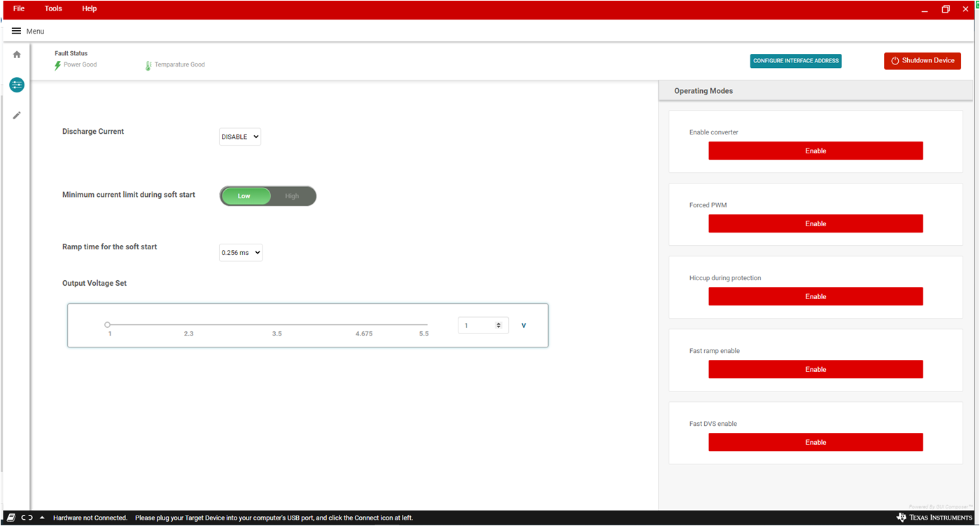Click the Output Voltage slider handle

click(107, 325)
